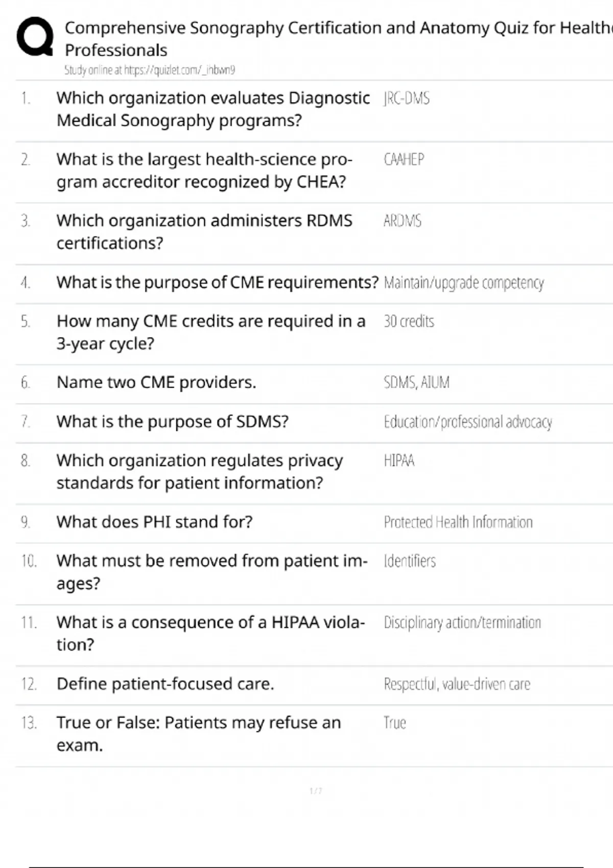Click the 30 credits answer
Screen dimensions: 613x868
(409, 321)
